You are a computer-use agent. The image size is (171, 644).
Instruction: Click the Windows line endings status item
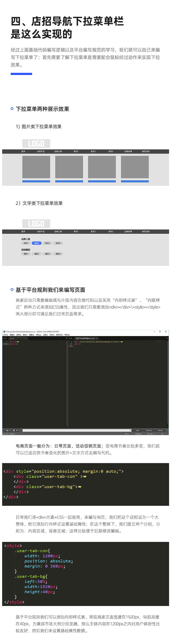pyautogui.click(x=139, y=434)
